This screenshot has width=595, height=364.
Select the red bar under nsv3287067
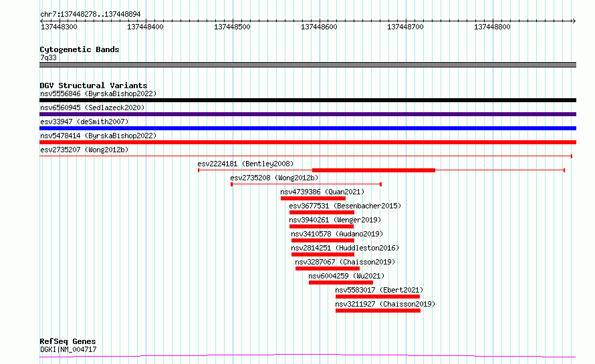point(328,269)
